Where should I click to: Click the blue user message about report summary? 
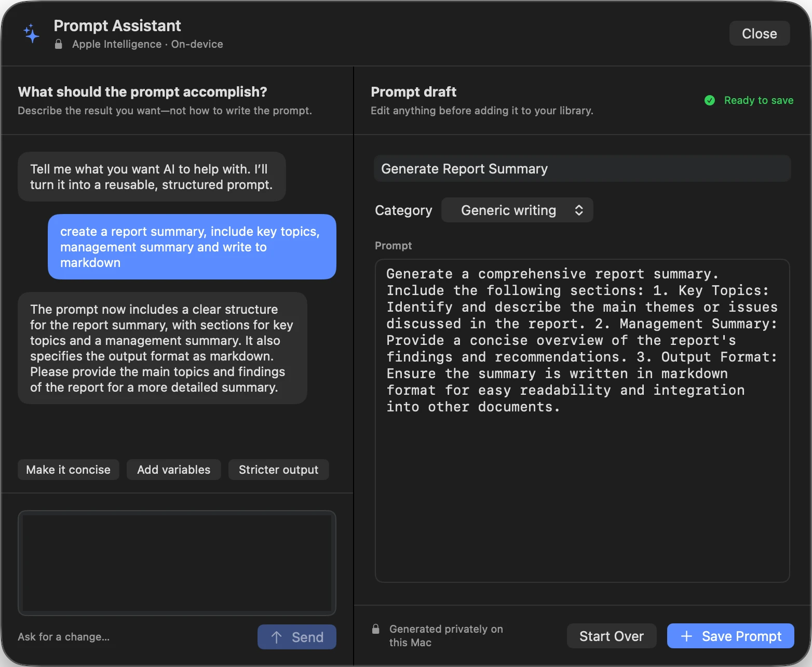click(192, 247)
